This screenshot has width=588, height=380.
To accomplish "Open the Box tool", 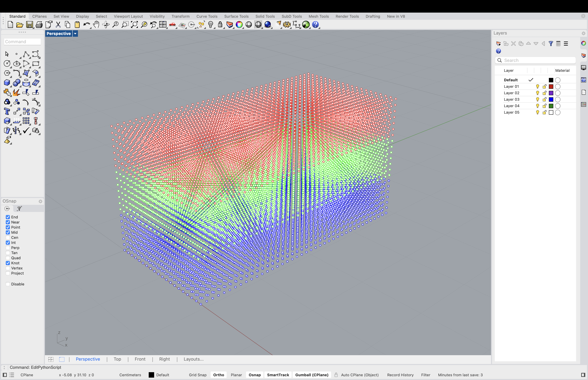I will pyautogui.click(x=7, y=83).
